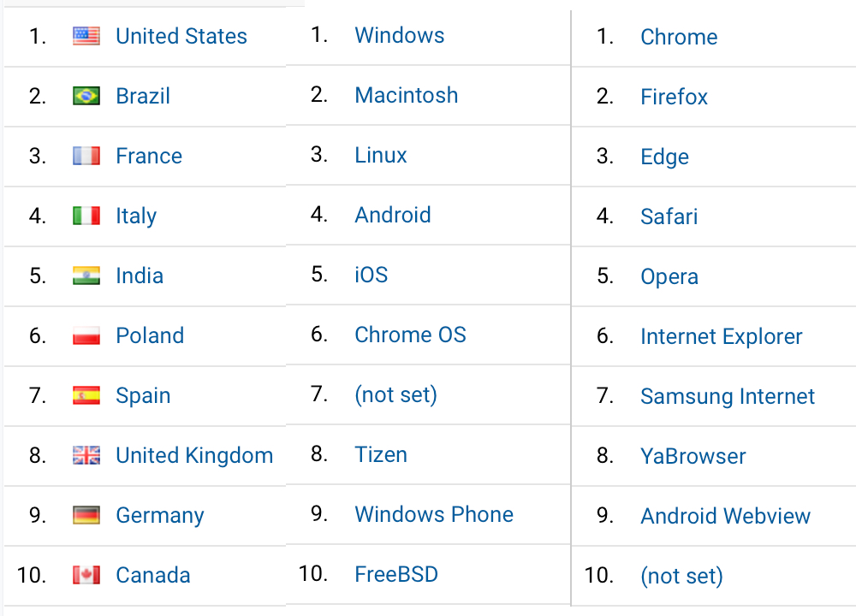Click the Spain flag icon
The width and height of the screenshot is (856, 616).
coord(86,395)
